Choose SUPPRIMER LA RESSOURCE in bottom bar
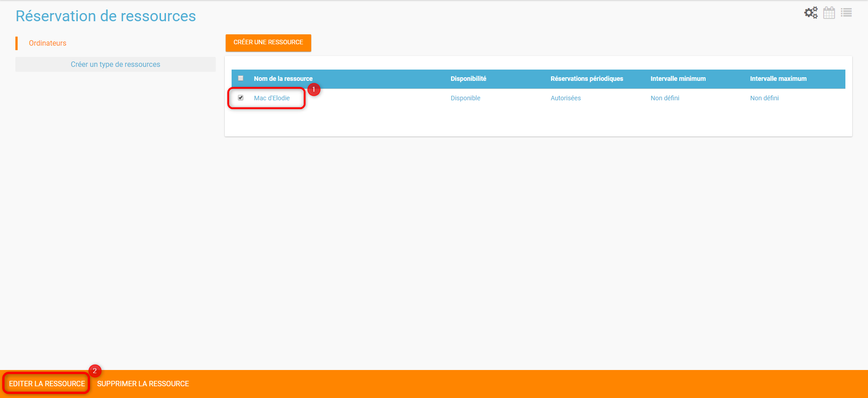 143,384
